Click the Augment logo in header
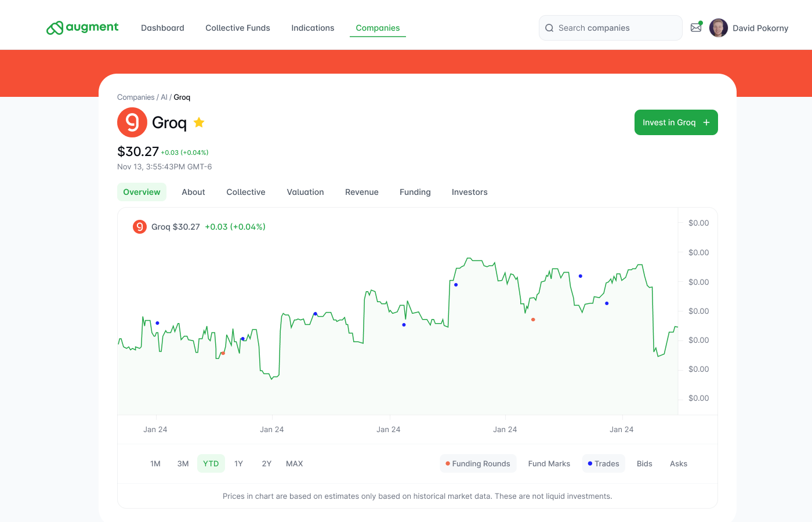 click(x=82, y=27)
